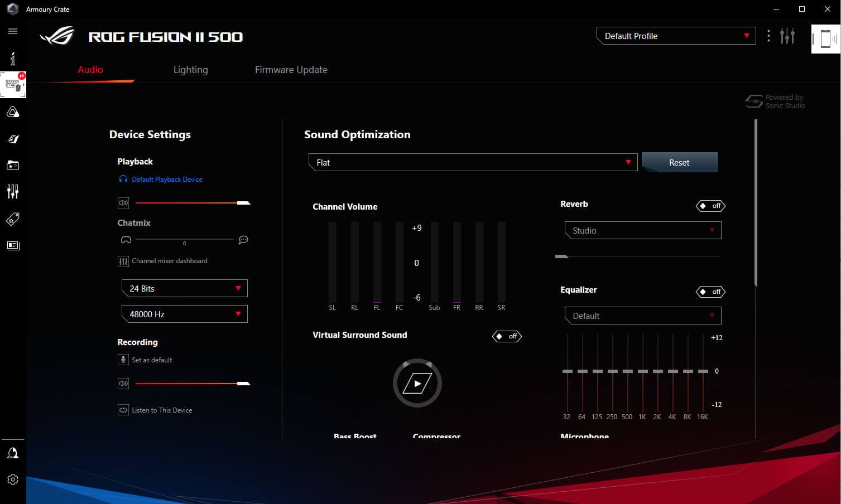
Task: Open the Equalizer Default preset dropdown
Action: click(x=643, y=316)
